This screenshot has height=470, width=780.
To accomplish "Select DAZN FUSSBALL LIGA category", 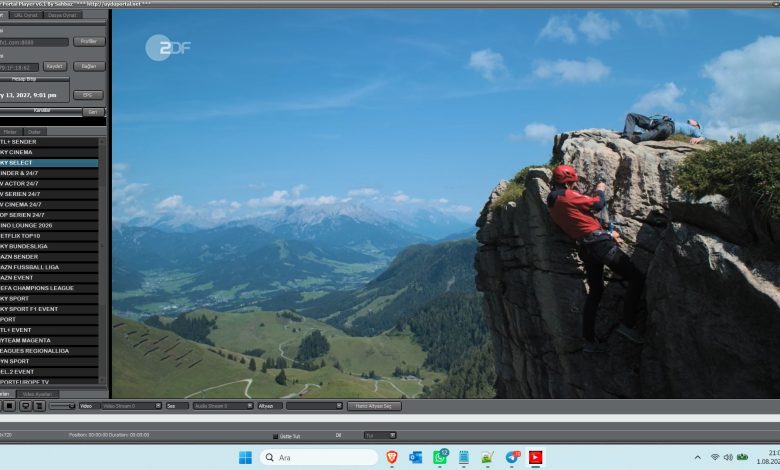I will (x=49, y=267).
